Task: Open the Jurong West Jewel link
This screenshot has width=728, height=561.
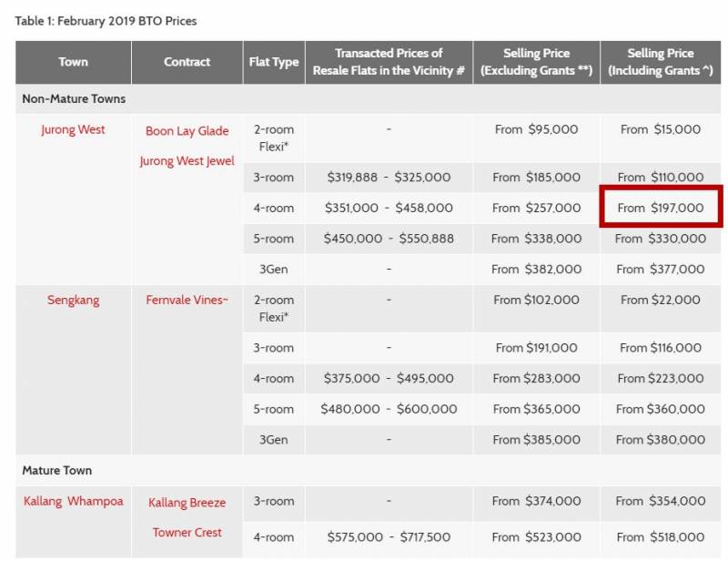Action: [187, 161]
